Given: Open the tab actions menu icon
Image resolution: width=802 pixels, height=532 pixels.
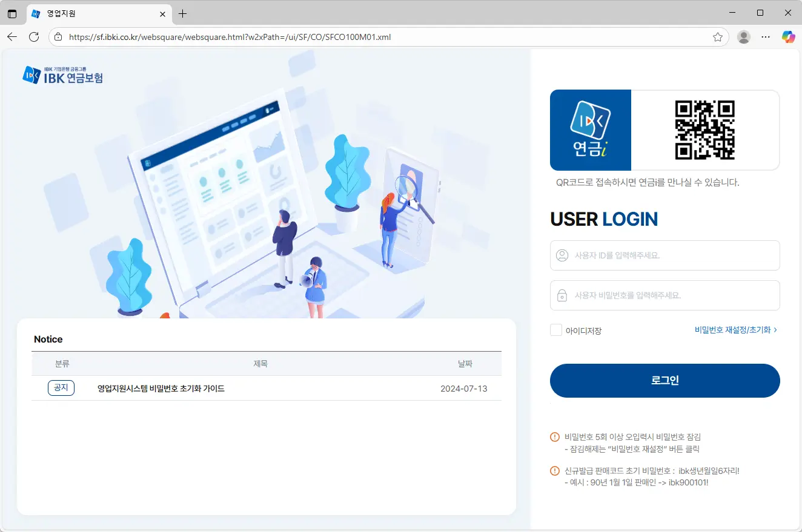Looking at the screenshot, I should click(x=12, y=13).
